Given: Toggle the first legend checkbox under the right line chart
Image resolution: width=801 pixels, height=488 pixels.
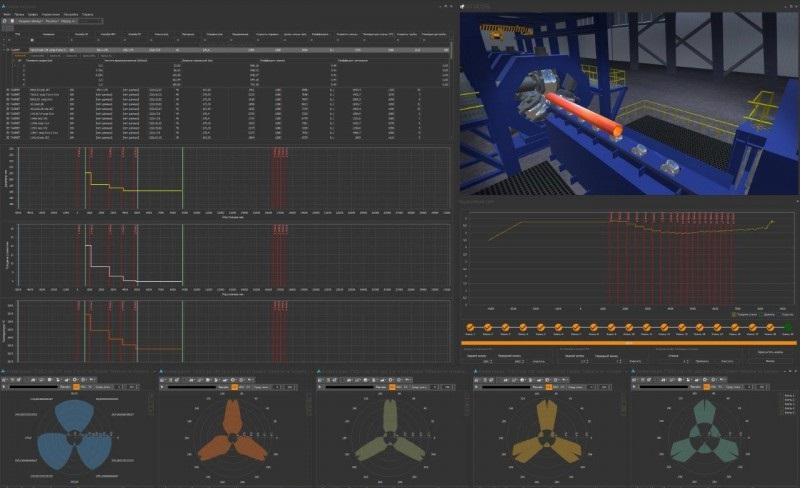Looking at the screenshot, I should [733, 313].
